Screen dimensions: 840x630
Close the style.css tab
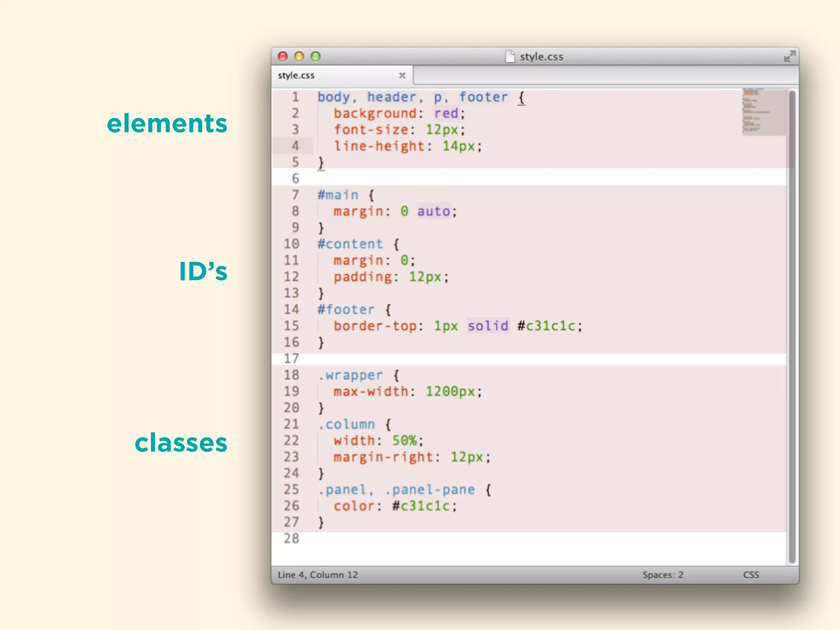(402, 75)
